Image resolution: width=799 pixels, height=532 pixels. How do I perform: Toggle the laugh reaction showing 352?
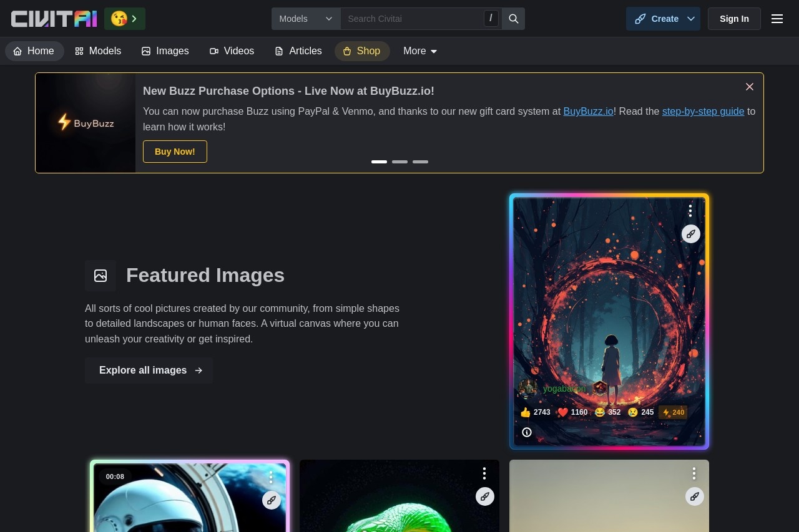tap(607, 412)
